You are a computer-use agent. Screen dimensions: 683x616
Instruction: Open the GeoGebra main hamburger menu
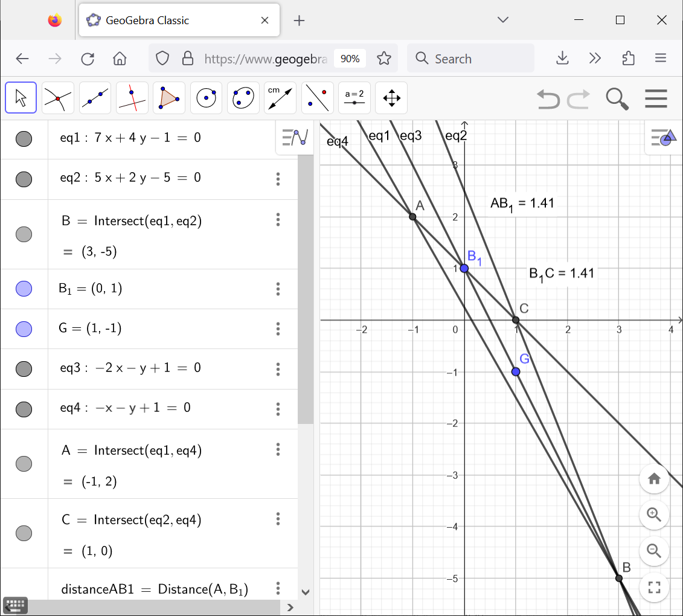point(656,98)
